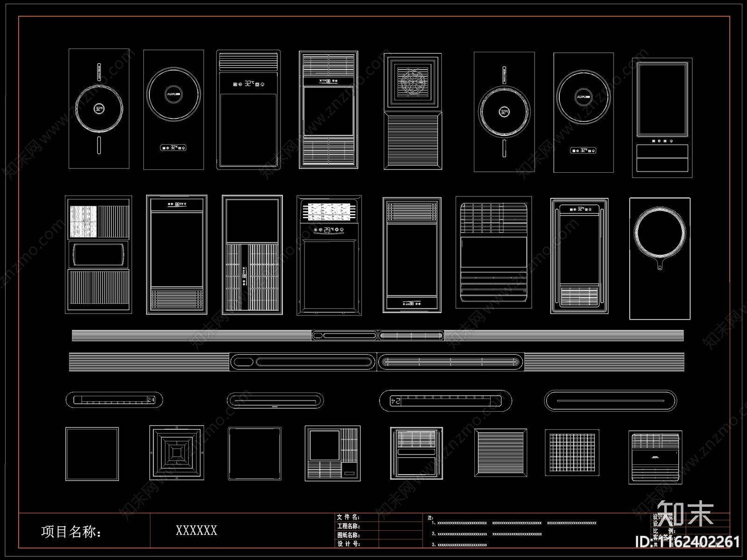Select the upper thin linear strip diffuser

(x=378, y=335)
